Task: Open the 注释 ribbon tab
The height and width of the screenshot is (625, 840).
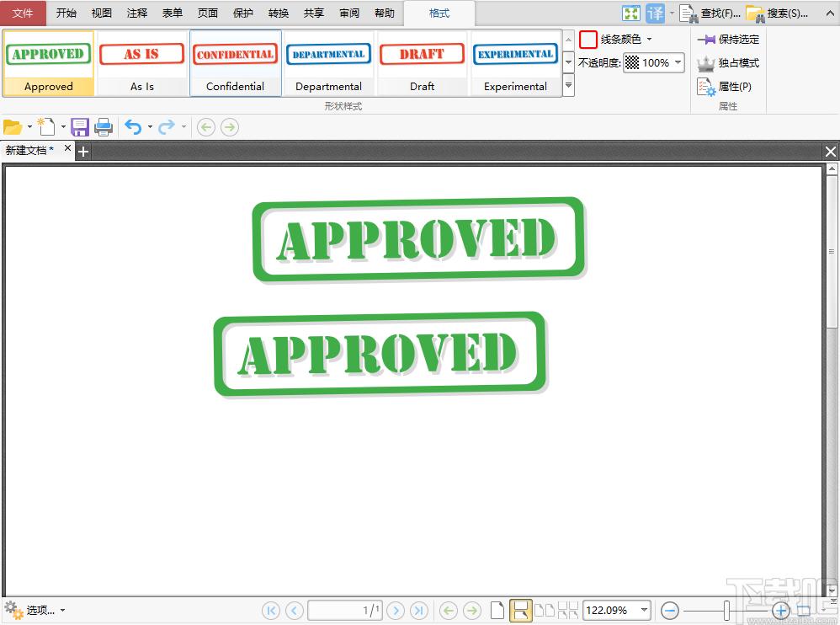Action: pos(136,13)
